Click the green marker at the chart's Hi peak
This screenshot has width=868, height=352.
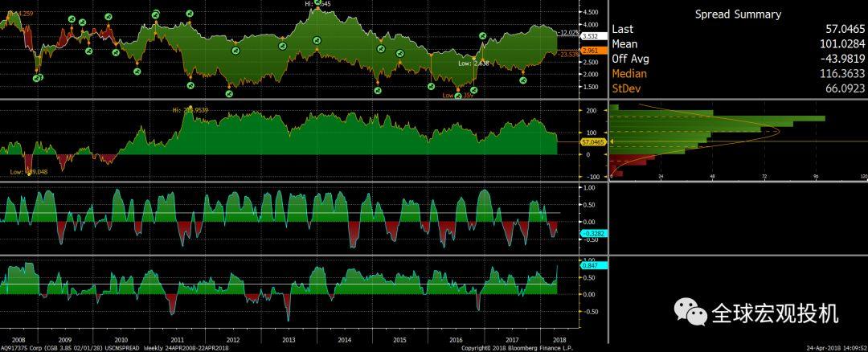[x=317, y=3]
